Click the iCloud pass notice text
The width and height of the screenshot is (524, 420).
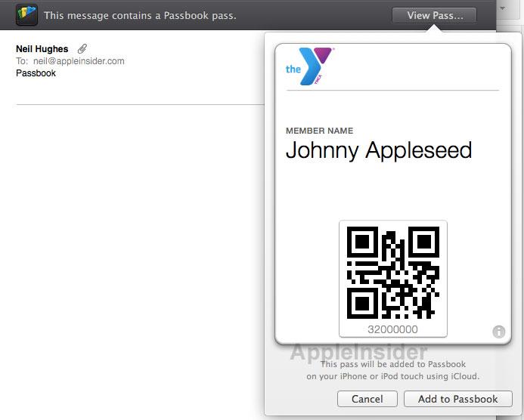pos(393,370)
